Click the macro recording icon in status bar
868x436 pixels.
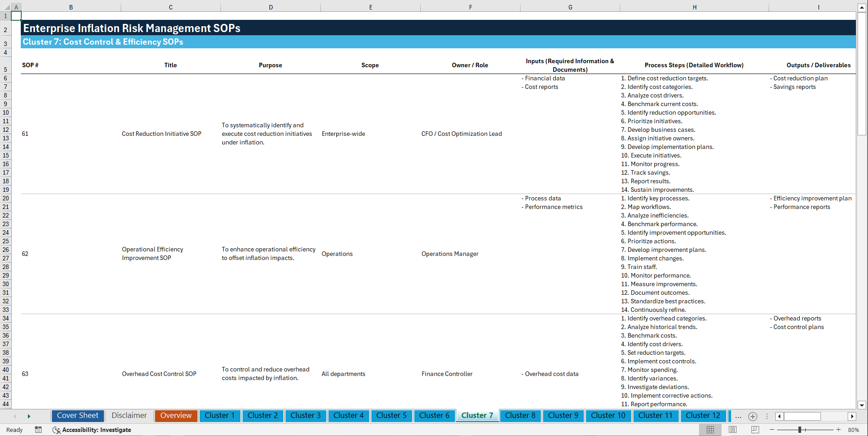tap(38, 430)
